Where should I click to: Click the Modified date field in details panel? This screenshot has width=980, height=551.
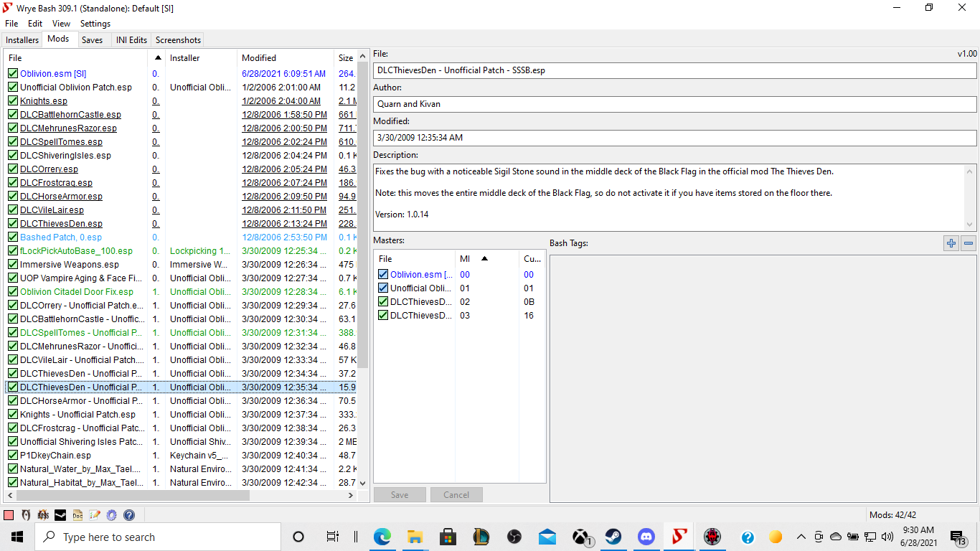click(x=674, y=138)
